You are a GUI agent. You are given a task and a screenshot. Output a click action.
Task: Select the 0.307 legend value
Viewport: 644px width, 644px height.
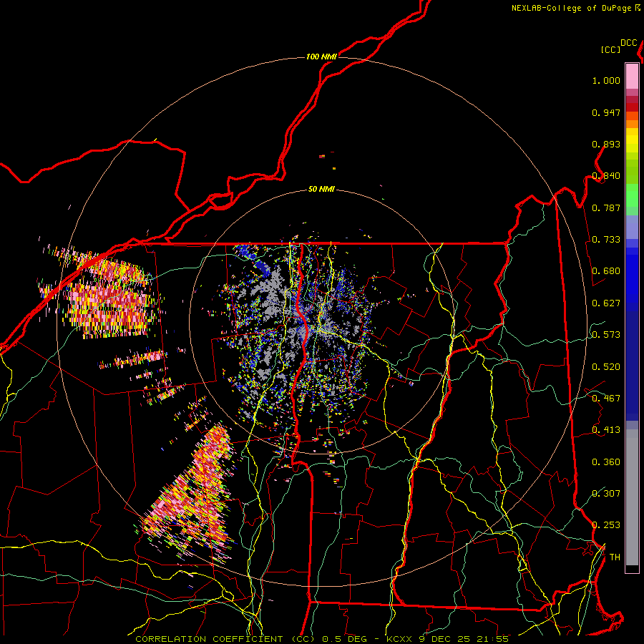click(606, 494)
